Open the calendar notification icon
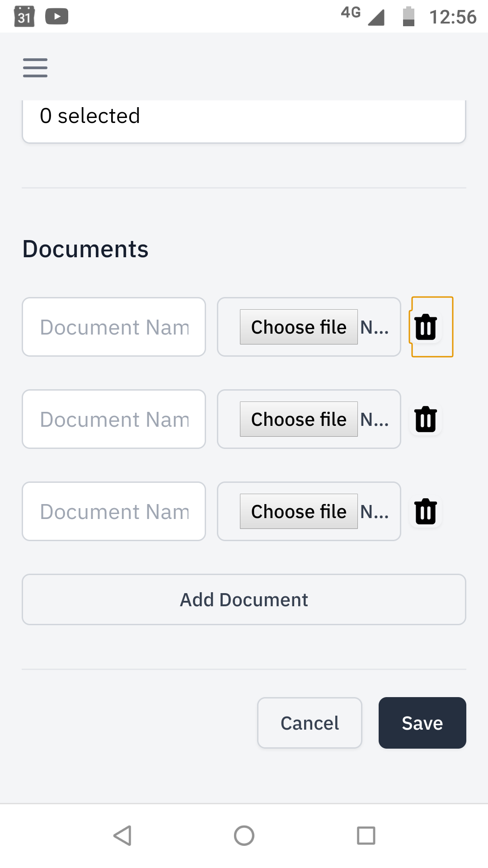Screen dimensions: 488x868 [x=24, y=17]
